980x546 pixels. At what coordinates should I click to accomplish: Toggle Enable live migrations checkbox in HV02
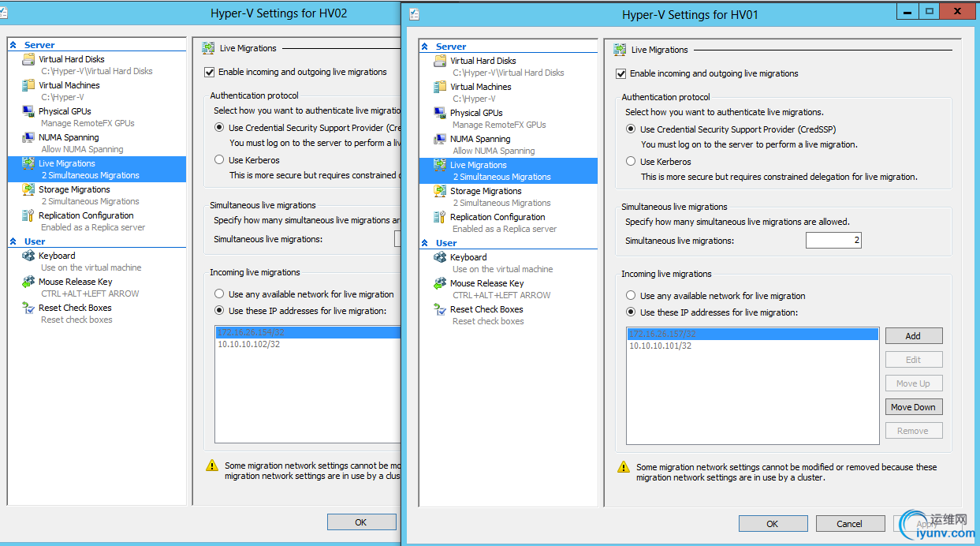click(210, 72)
